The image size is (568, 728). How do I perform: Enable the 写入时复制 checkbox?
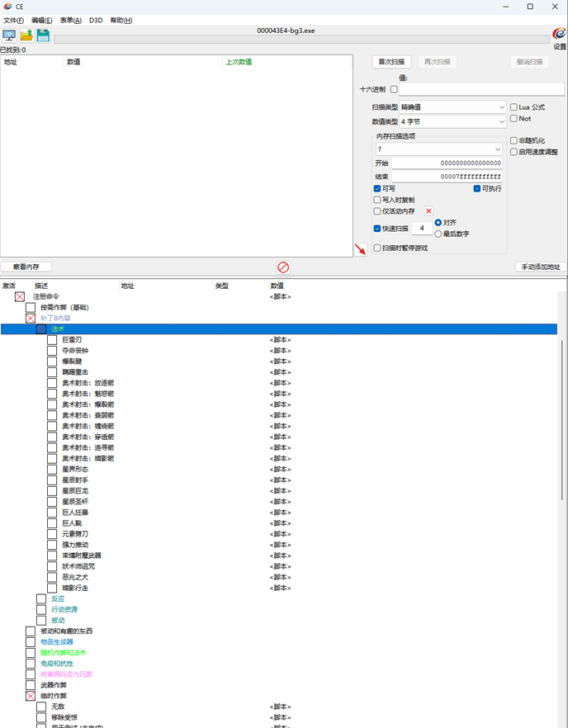click(377, 200)
